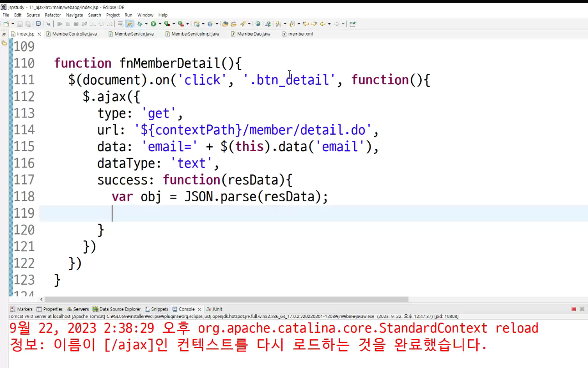Screen dimensions: 588x368
Task: Open the File menu
Action: point(6,15)
